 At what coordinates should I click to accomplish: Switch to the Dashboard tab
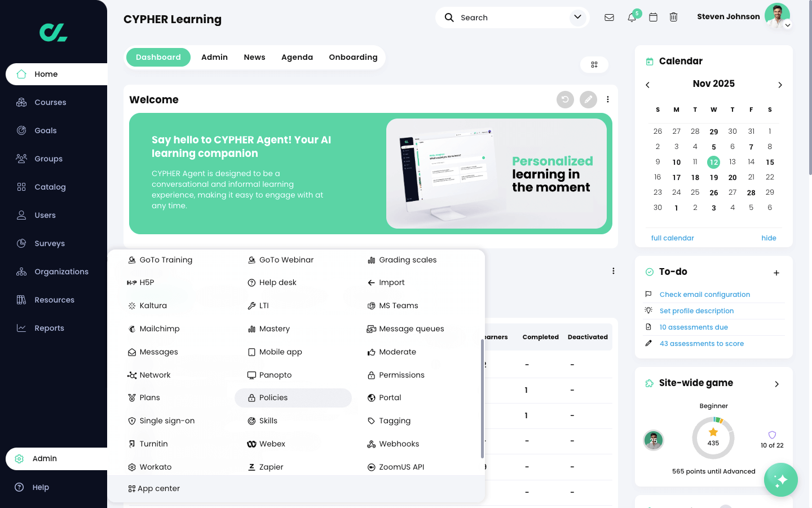[158, 57]
